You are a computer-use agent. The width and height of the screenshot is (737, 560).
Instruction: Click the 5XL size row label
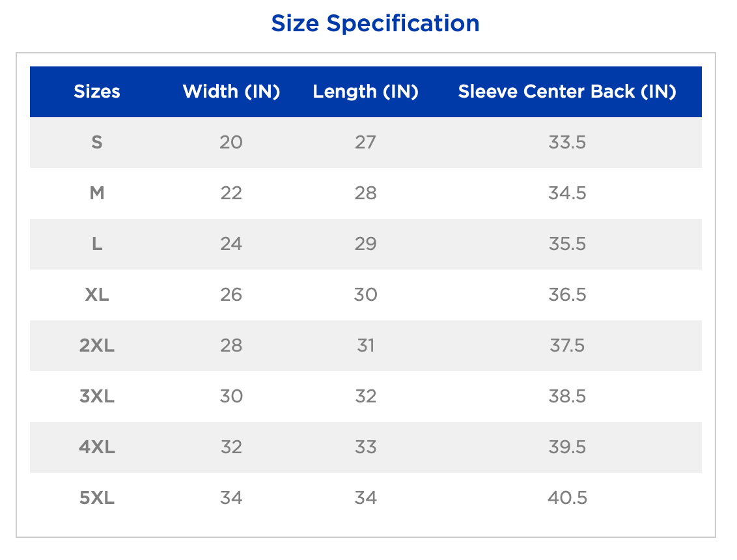pos(97,497)
